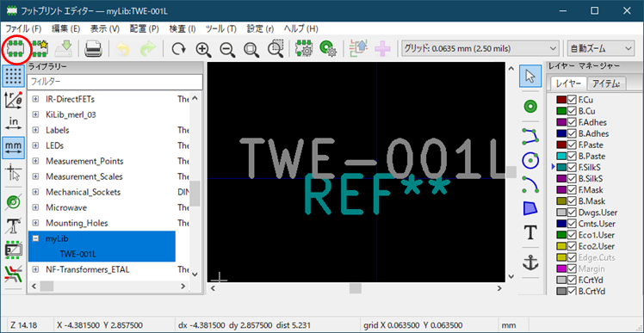
Task: Expand the Mounting_Holes library
Action: click(35, 224)
